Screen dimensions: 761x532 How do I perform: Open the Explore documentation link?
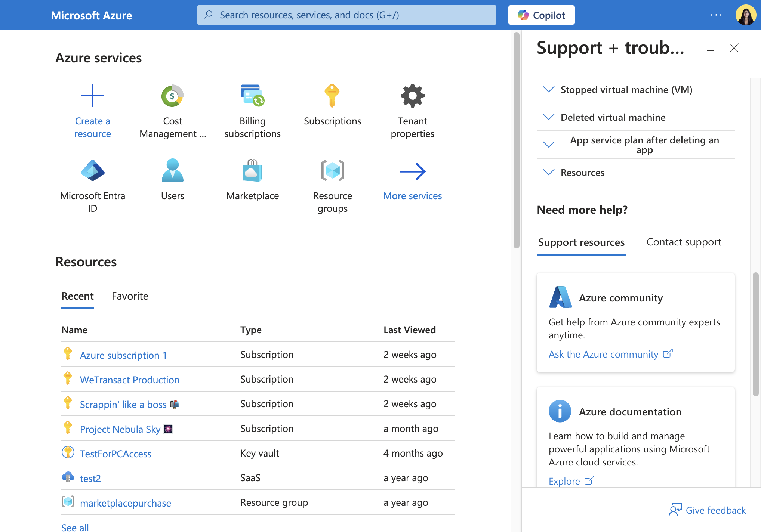571,481
